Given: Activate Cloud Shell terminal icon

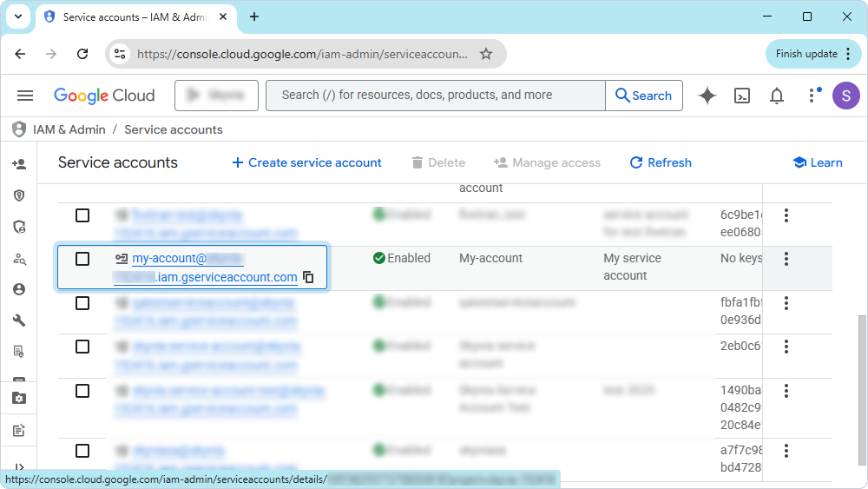Looking at the screenshot, I should (x=742, y=96).
